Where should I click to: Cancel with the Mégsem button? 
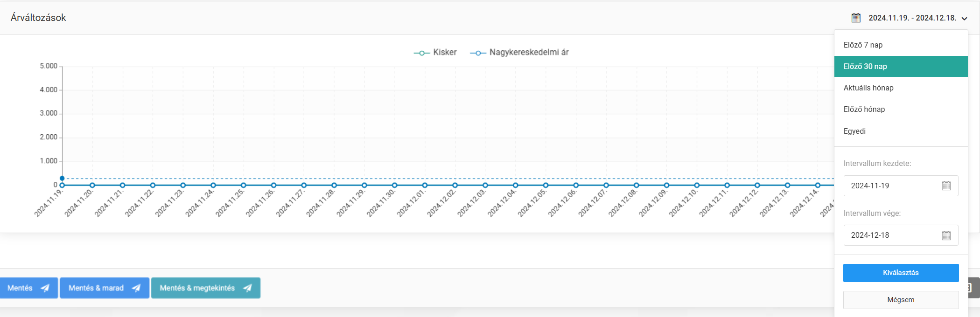(x=901, y=300)
